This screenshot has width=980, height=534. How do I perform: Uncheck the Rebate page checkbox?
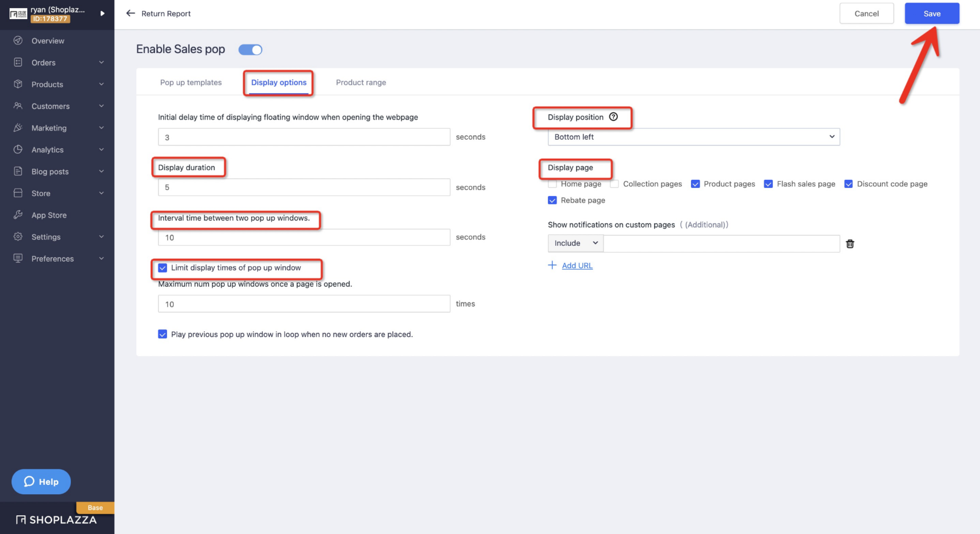pyautogui.click(x=552, y=200)
